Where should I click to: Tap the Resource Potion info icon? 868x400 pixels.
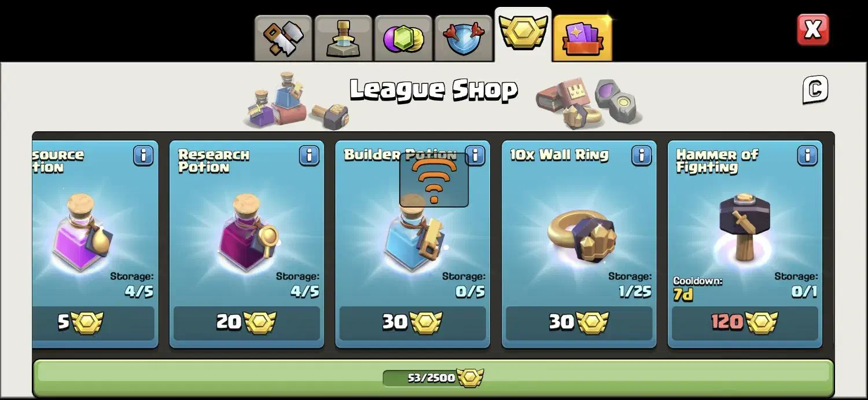[143, 155]
